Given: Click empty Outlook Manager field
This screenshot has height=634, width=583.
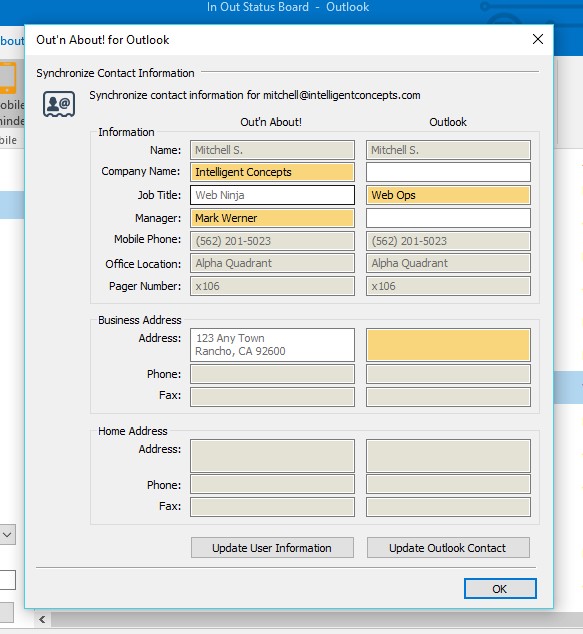Looking at the screenshot, I should point(448,218).
